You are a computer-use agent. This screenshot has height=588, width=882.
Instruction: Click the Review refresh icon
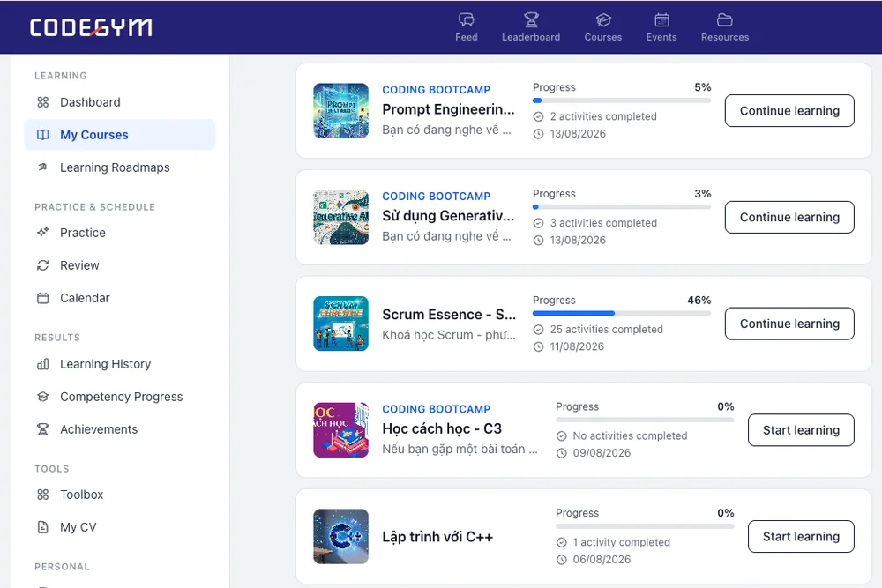(x=42, y=265)
